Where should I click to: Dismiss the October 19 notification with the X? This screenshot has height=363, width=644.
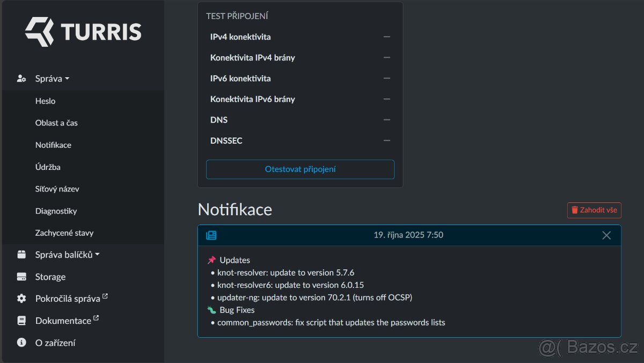pyautogui.click(x=606, y=235)
